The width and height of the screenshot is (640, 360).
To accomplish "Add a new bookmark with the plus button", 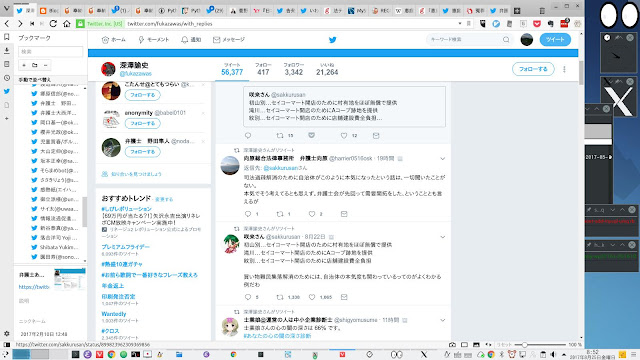I will [24, 65].
